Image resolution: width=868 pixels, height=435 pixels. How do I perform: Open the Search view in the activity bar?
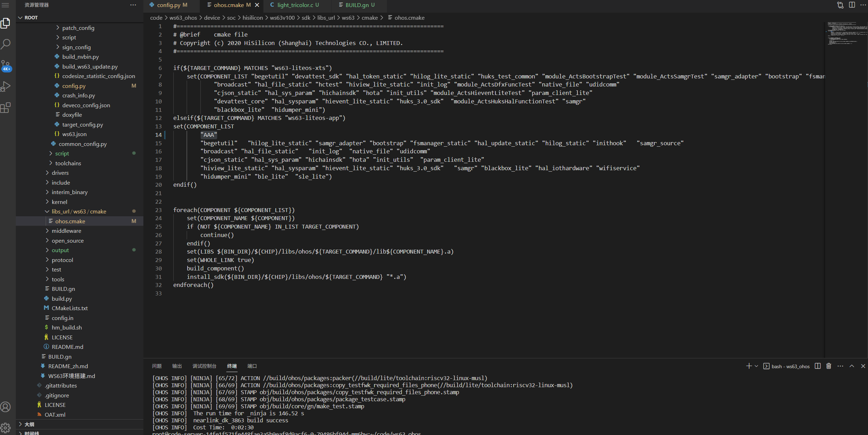pos(6,44)
